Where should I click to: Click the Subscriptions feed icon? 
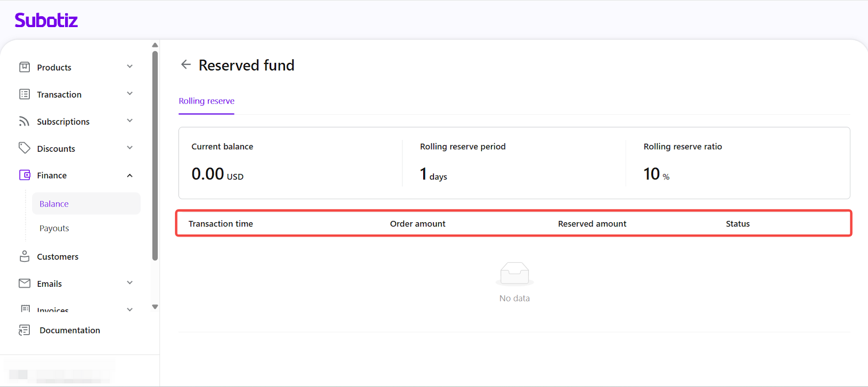point(24,121)
